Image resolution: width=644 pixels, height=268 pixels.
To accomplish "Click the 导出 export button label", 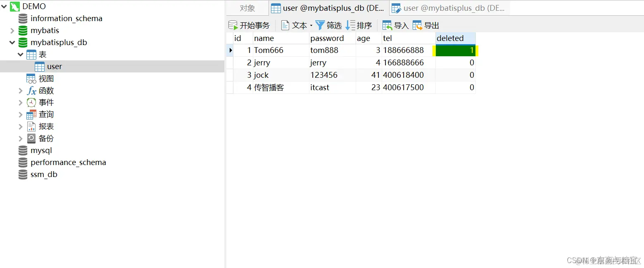I will [x=431, y=26].
